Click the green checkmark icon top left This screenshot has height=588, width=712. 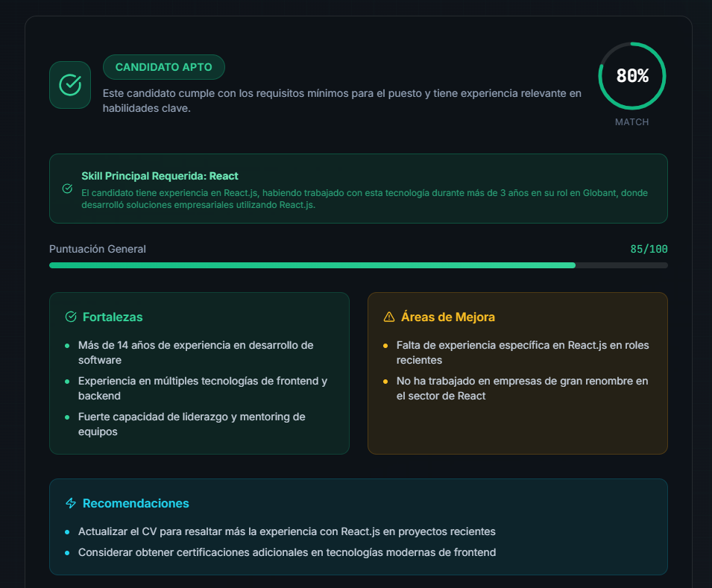pyautogui.click(x=69, y=85)
